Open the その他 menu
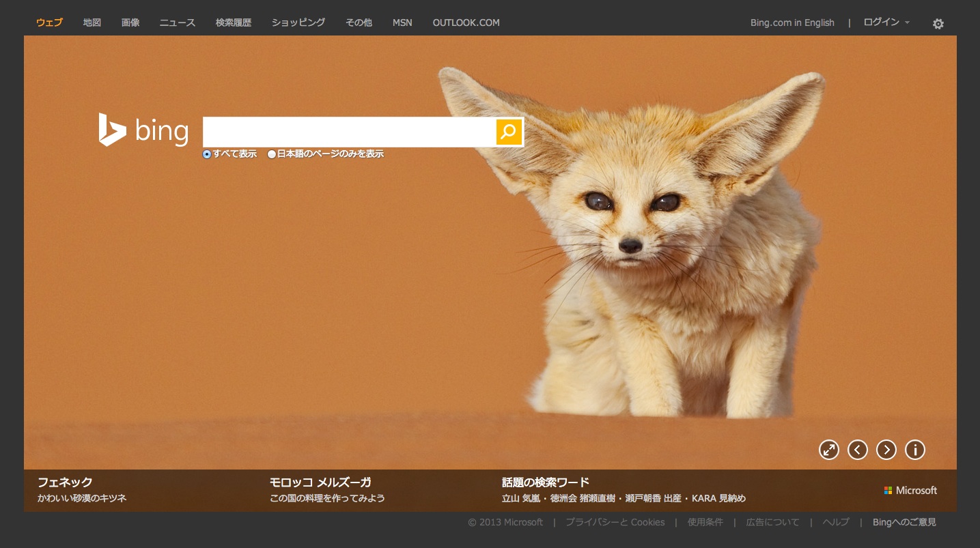 click(359, 23)
